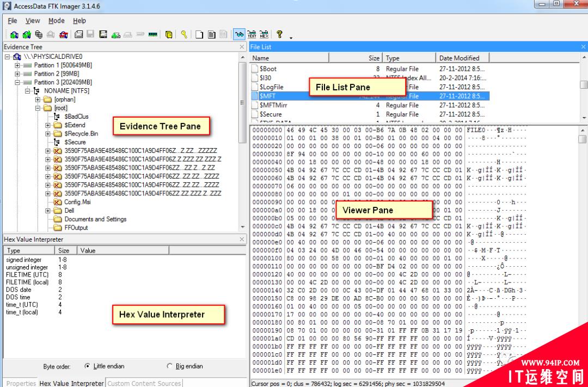Image resolution: width=588 pixels, height=387 pixels.
Task: Close the Evidence Tree pane
Action: (x=242, y=47)
